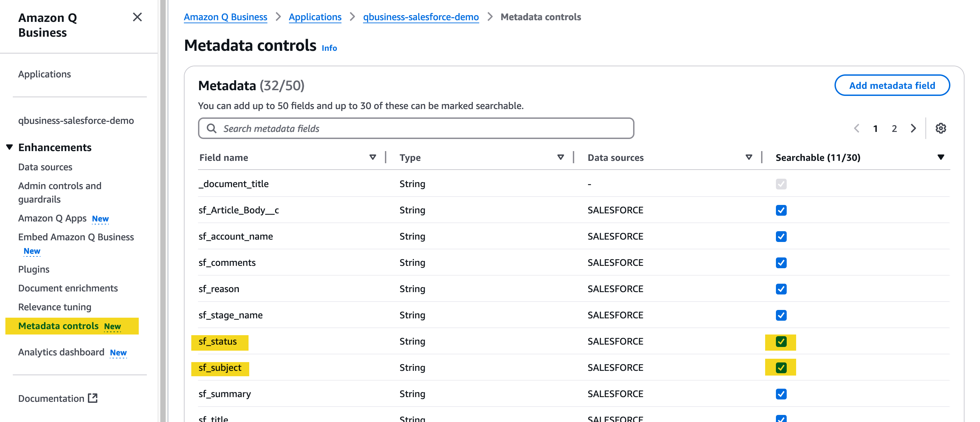980x422 pixels.
Task: Toggle searchable for sf_comments
Action: click(x=781, y=262)
